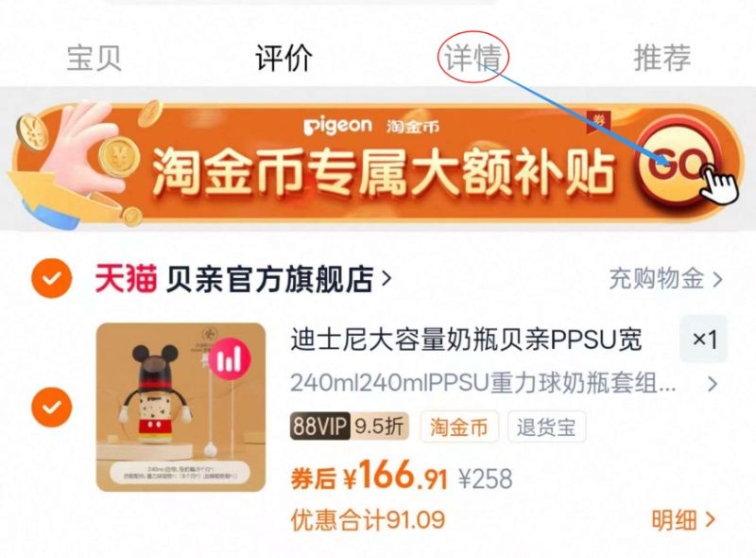756x558 pixels.
Task: Tap the Pigeon brand logo in banner
Action: pyautogui.click(x=338, y=126)
